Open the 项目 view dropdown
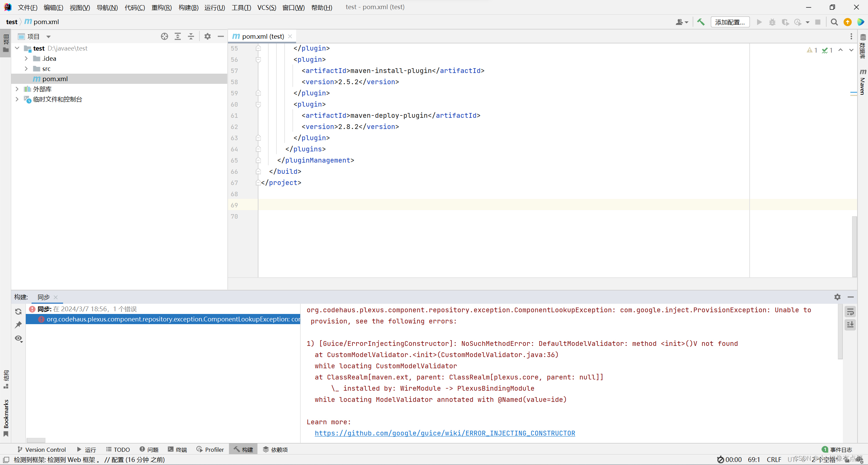Viewport: 868px width, 465px height. (49, 37)
